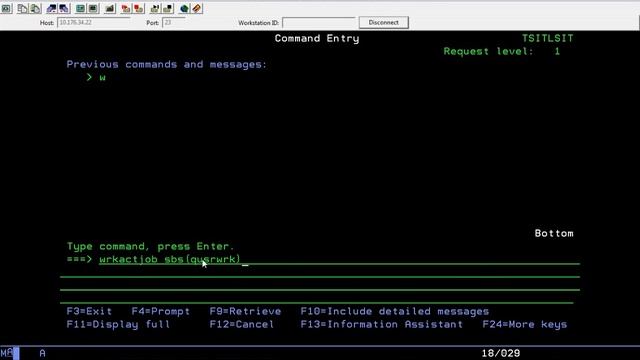
Task: Click the second empty command input line
Action: [320, 272]
